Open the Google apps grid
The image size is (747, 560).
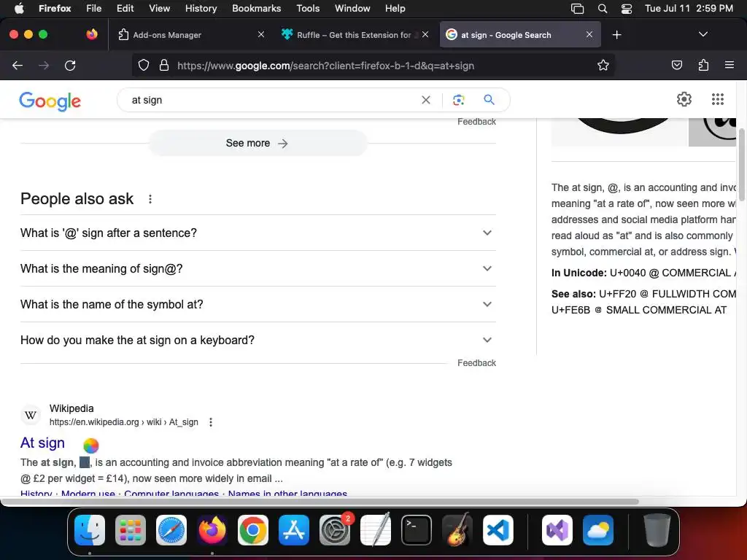(x=718, y=99)
